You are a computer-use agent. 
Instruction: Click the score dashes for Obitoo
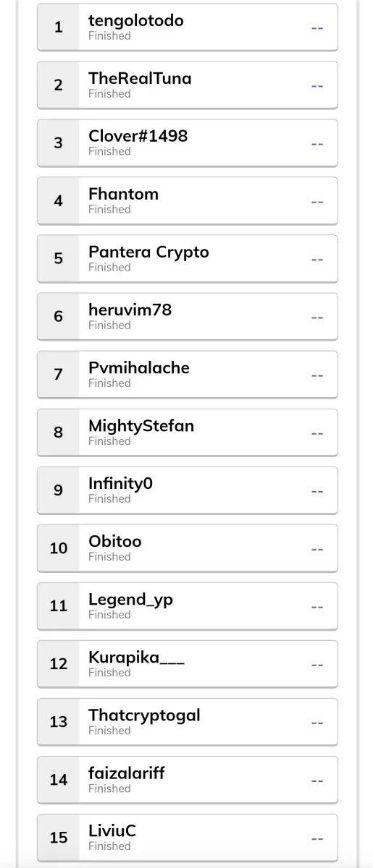pyautogui.click(x=317, y=548)
